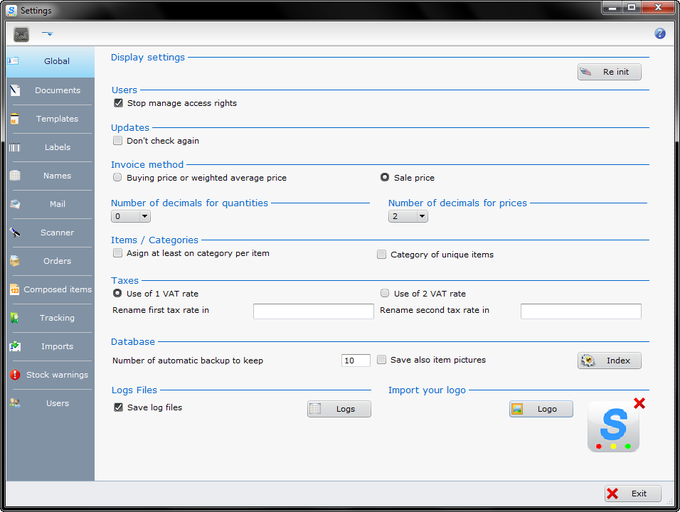Click the Documents page icon

(x=15, y=90)
